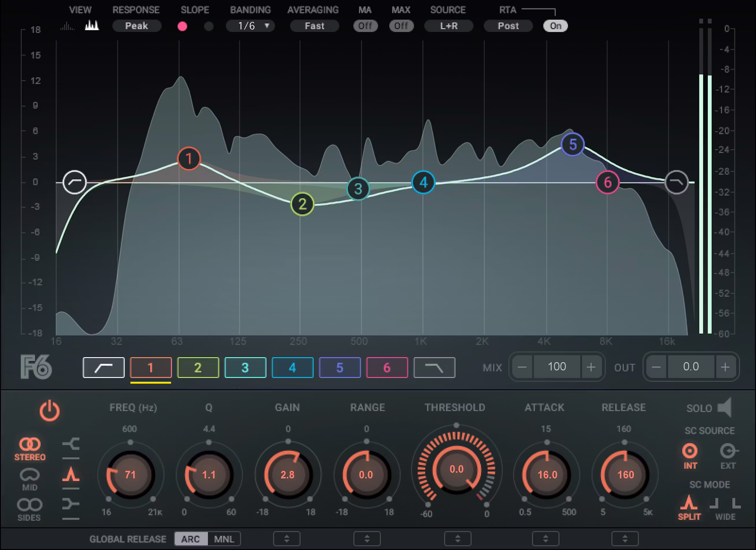This screenshot has width=756, height=550.
Task: Select band 3 in the band strip
Action: [245, 367]
